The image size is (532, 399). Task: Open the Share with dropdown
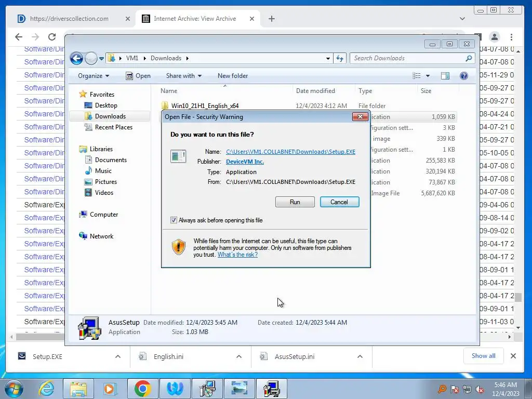click(x=183, y=76)
